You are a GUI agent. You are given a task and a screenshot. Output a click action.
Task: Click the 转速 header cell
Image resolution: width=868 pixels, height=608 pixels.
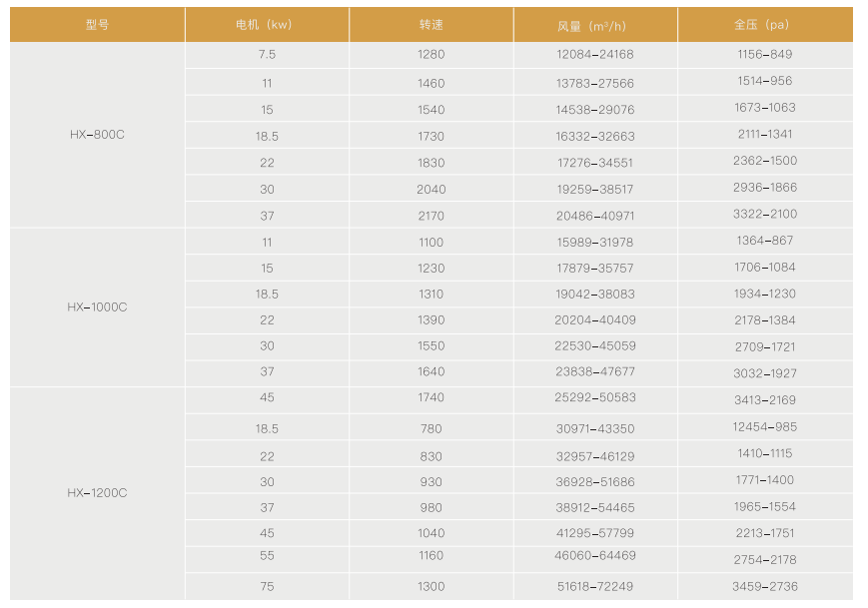432,25
